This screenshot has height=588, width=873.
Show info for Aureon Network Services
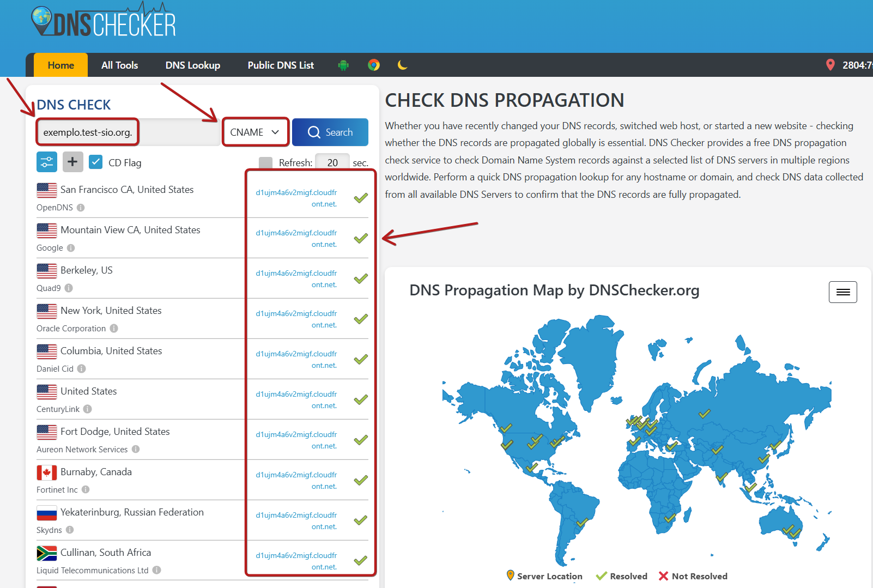click(x=136, y=450)
